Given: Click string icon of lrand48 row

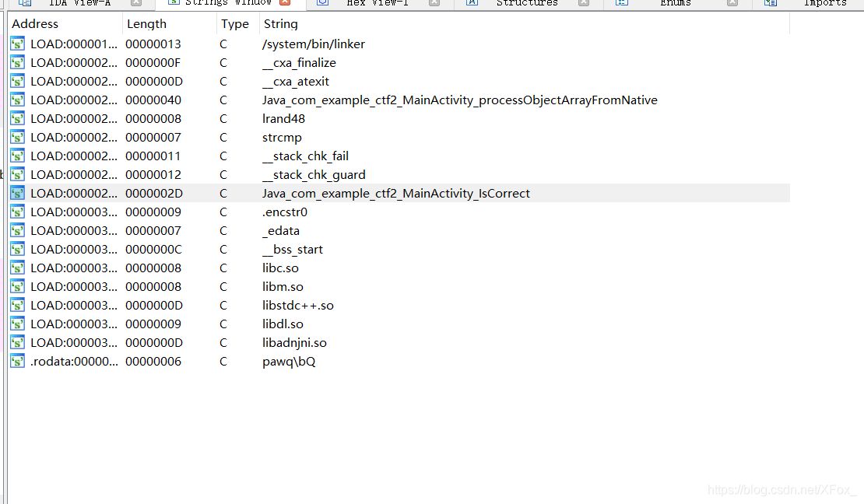Looking at the screenshot, I should [x=18, y=119].
